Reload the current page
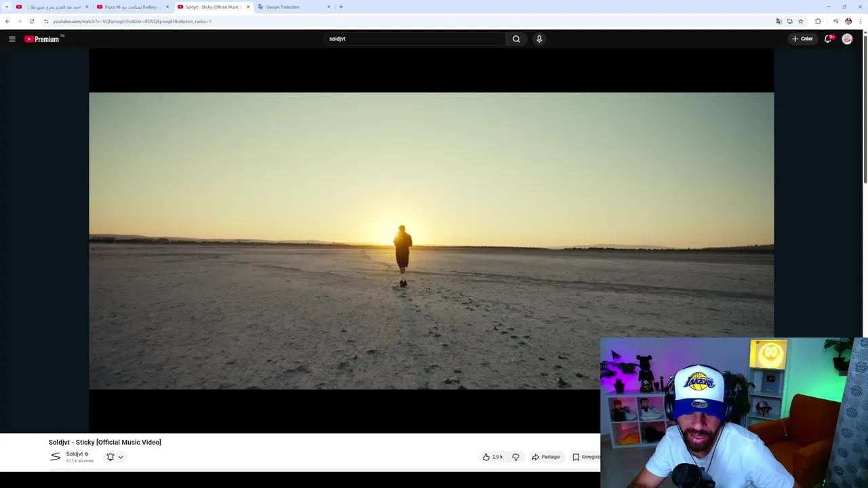 click(31, 21)
